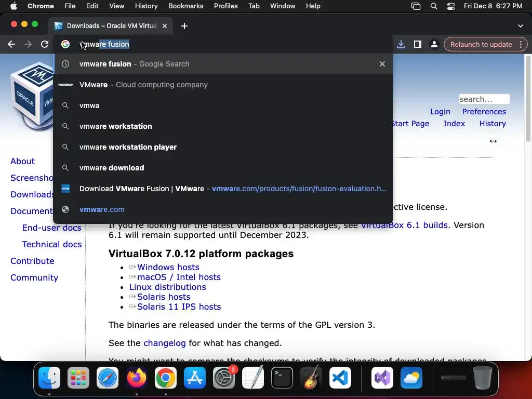Open the Profiles menu
This screenshot has height=399, width=532.
[225, 6]
